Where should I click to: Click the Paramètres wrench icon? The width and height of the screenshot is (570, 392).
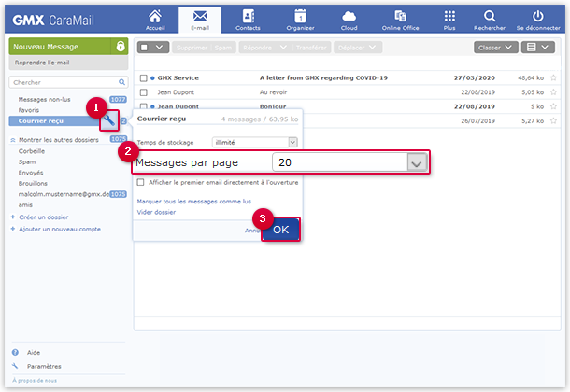[x=15, y=366]
